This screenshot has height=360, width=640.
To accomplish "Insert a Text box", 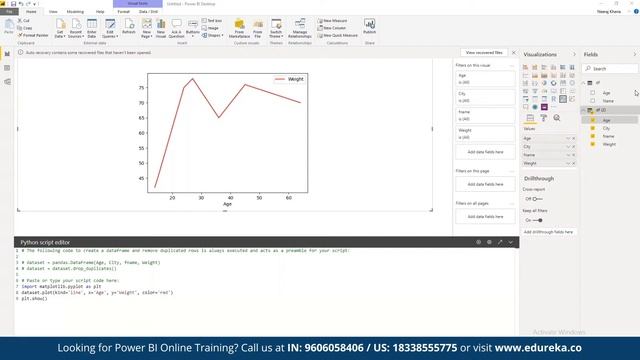I will [212, 20].
